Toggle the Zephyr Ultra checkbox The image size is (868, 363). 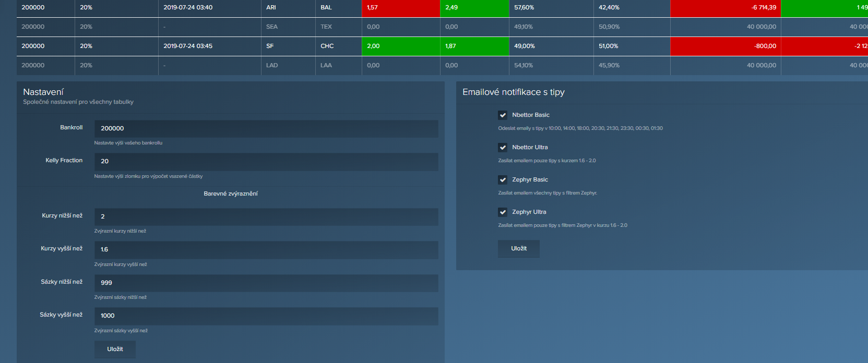[x=503, y=212]
